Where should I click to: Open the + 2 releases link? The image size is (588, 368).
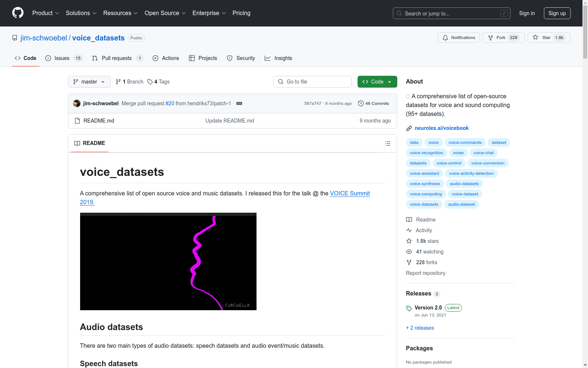[420, 328]
